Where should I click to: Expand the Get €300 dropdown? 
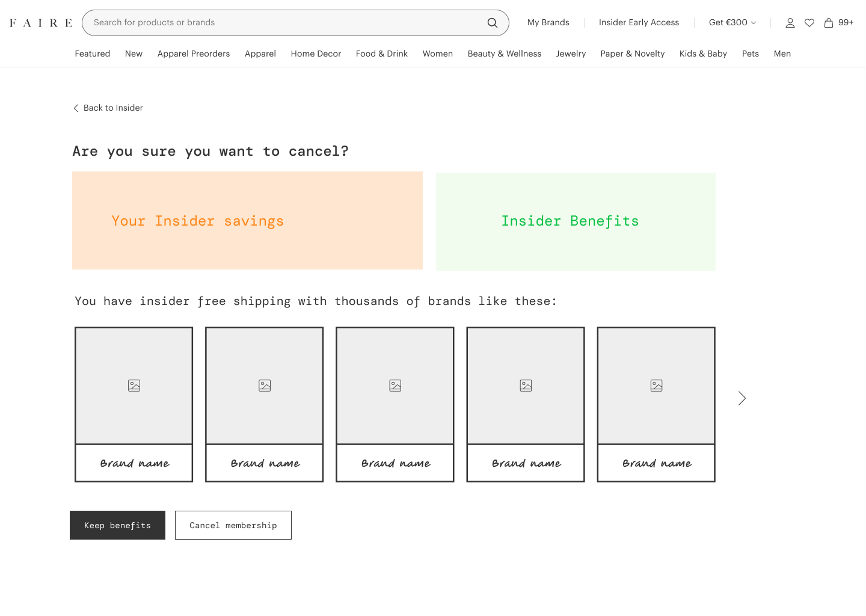pyautogui.click(x=732, y=22)
